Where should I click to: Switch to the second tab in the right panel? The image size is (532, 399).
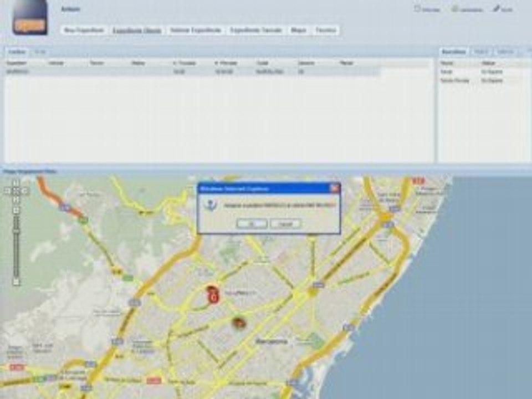(x=481, y=52)
